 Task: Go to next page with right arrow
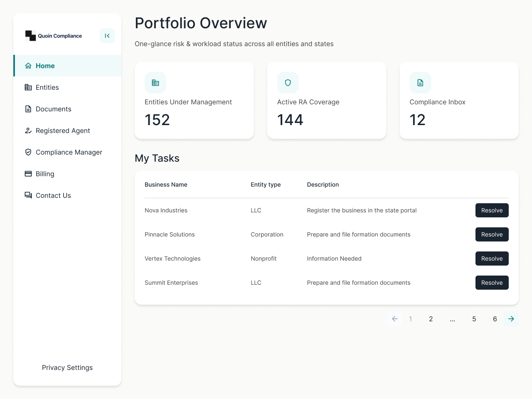pos(511,319)
